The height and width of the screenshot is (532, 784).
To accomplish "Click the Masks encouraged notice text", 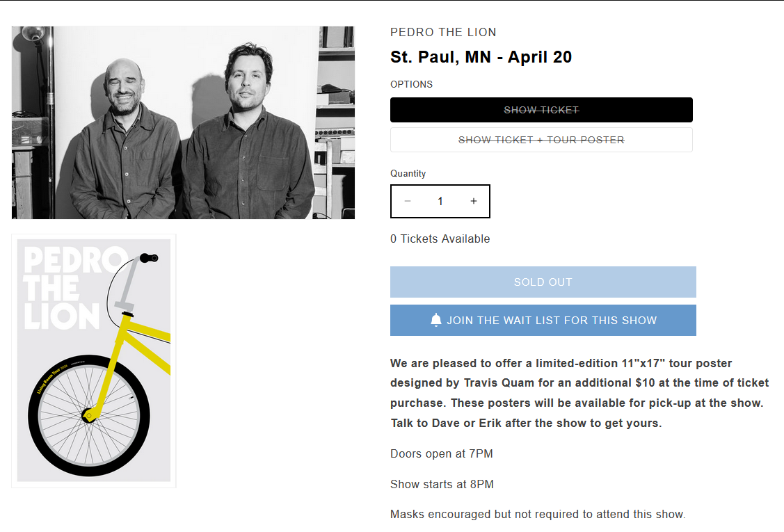I will tap(537, 515).
